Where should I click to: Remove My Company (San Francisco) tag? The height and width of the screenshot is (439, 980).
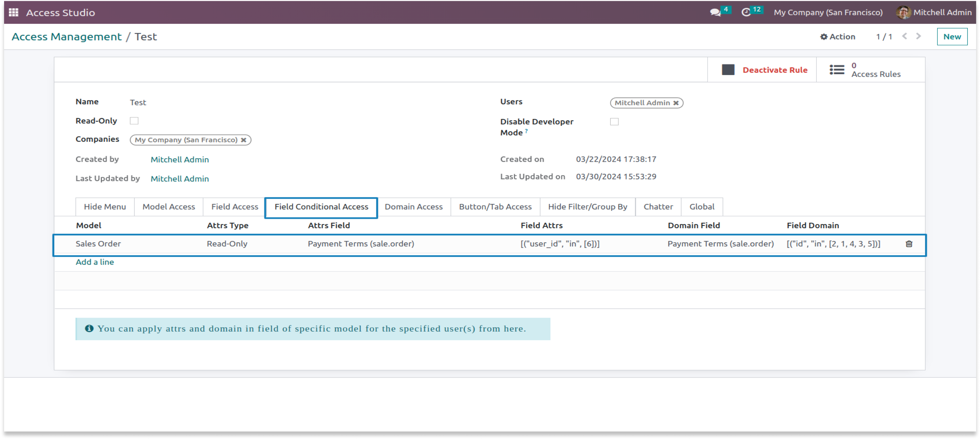click(x=243, y=140)
